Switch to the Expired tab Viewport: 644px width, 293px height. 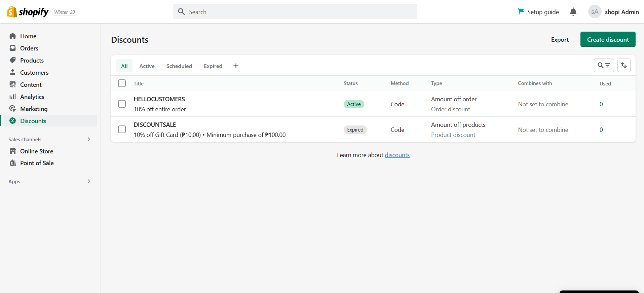213,66
